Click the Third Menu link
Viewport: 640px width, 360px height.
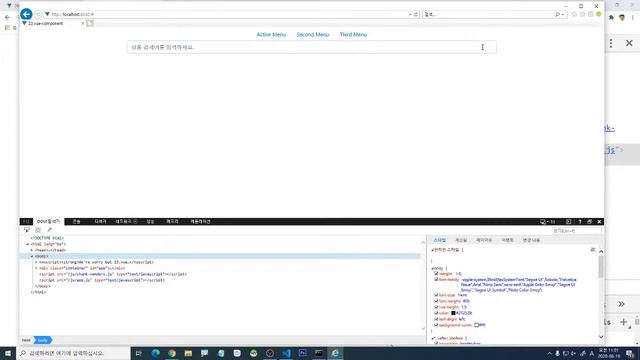[353, 35]
